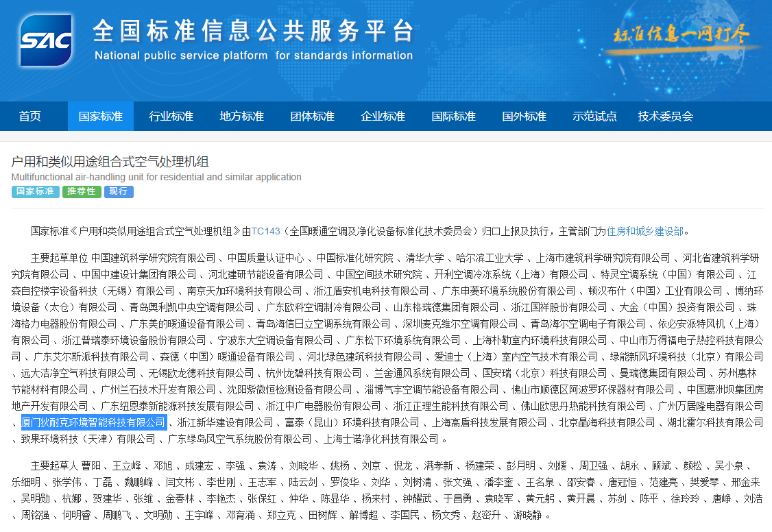Click the 全国标准信息公共服务平台 site title

(x=253, y=32)
